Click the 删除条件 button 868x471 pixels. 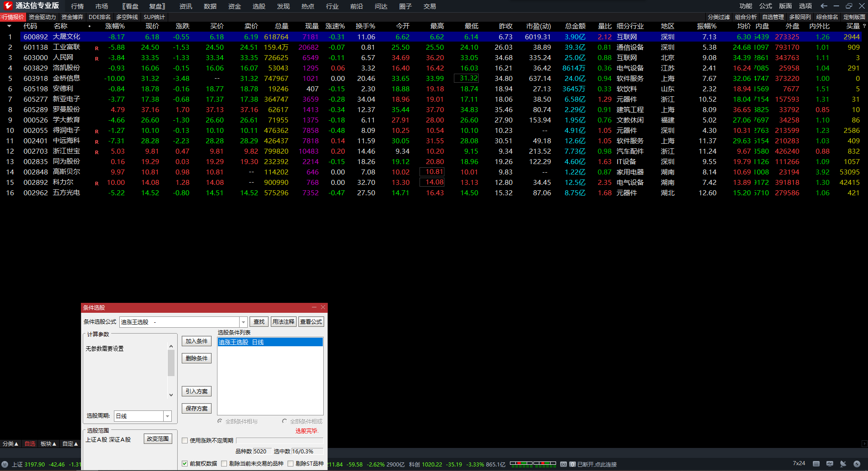[x=197, y=358]
